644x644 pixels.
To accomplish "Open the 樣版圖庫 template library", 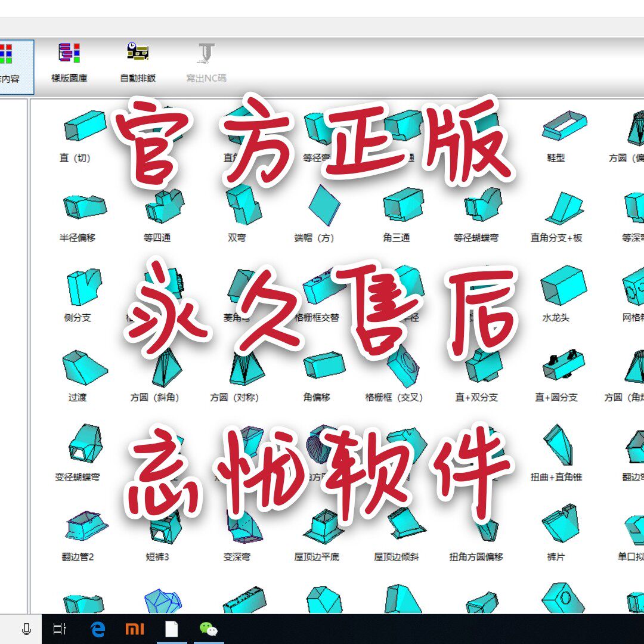I will (x=69, y=63).
